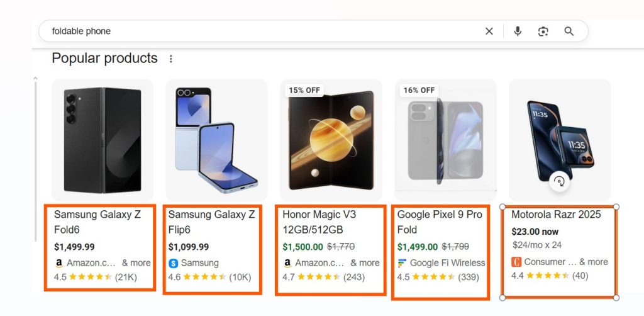
Task: Click Amazon logo under Galaxy Z Fold6
Action: 58,262
